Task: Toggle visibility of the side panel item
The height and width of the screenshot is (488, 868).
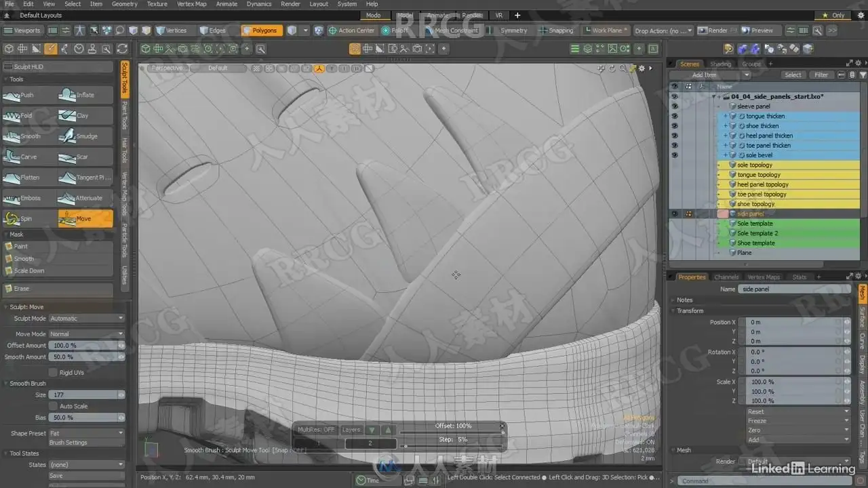Action: click(674, 214)
